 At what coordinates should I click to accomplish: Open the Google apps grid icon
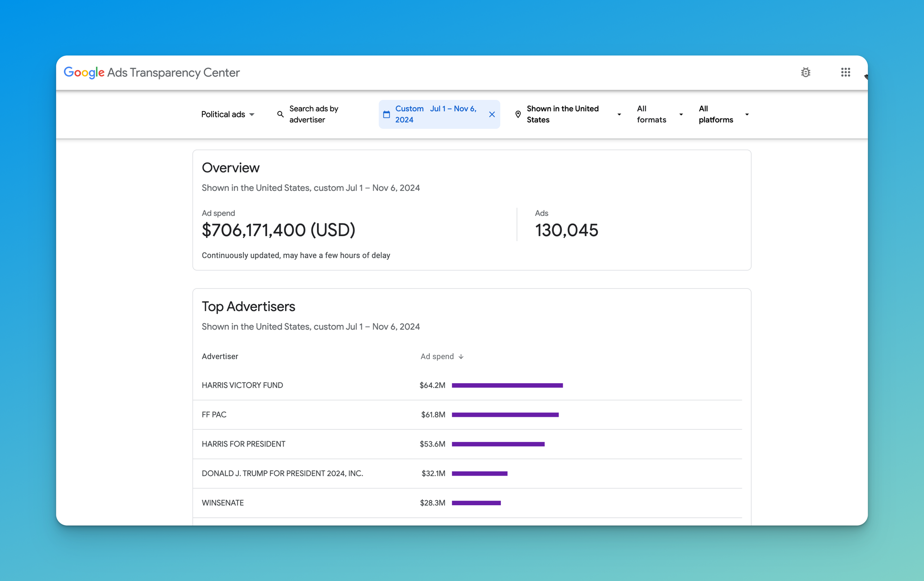tap(845, 72)
